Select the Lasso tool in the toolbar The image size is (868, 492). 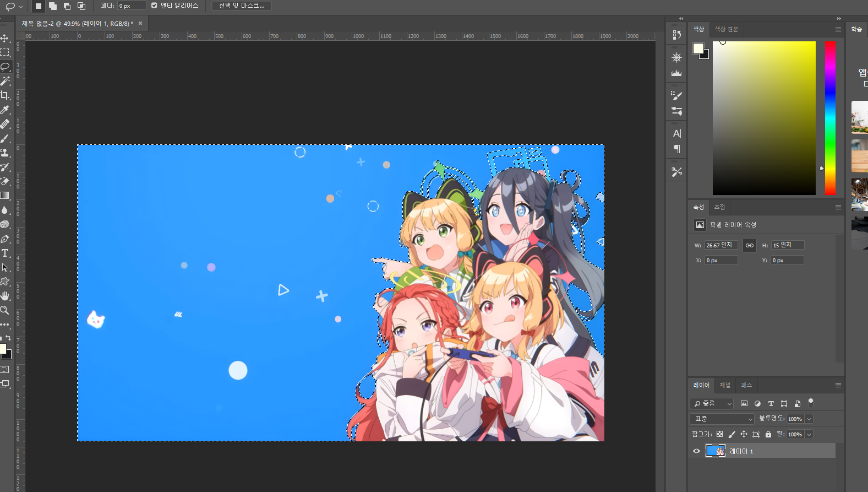click(5, 67)
